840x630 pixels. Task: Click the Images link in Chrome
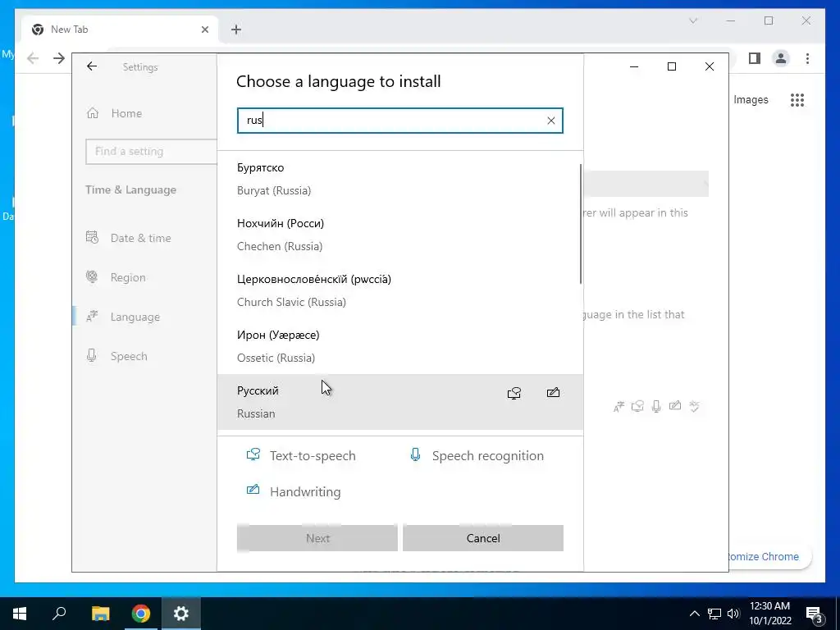(751, 99)
